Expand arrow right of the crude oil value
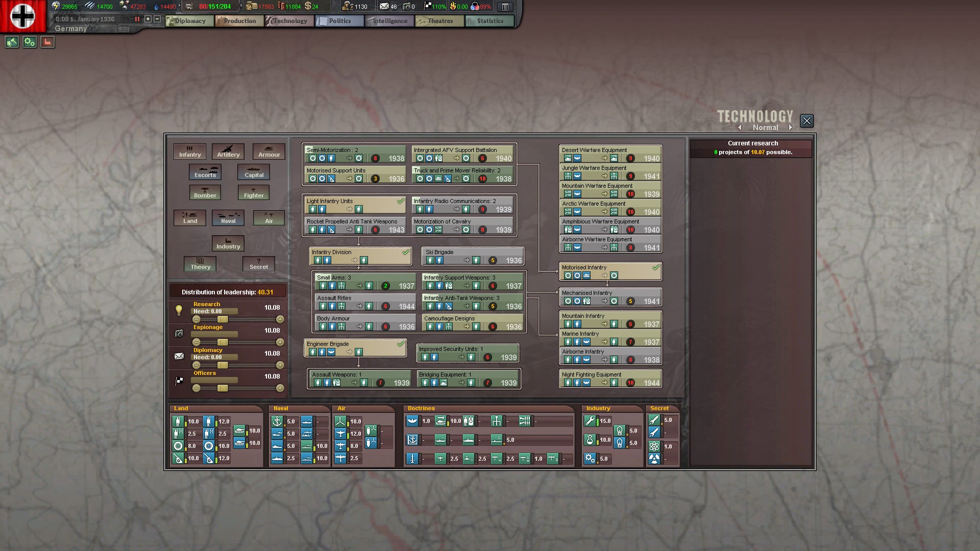 (x=179, y=7)
